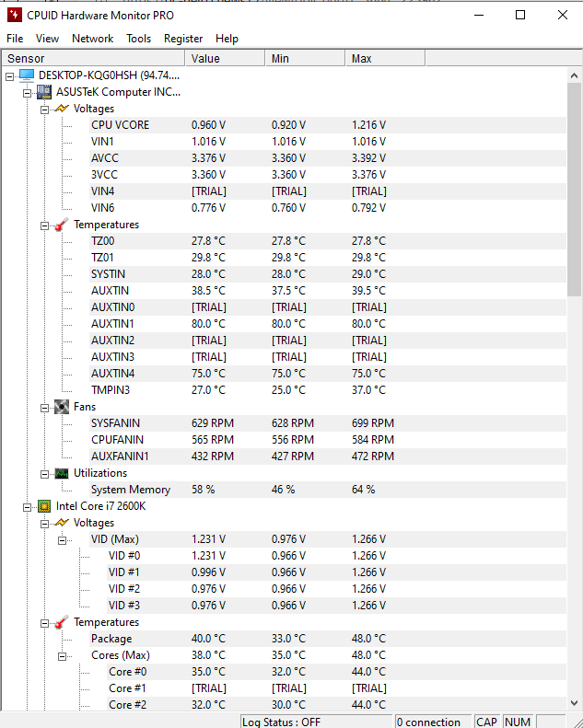Click the motherboard Temperatures thermometer icon
This screenshot has height=728, width=583.
(x=62, y=225)
